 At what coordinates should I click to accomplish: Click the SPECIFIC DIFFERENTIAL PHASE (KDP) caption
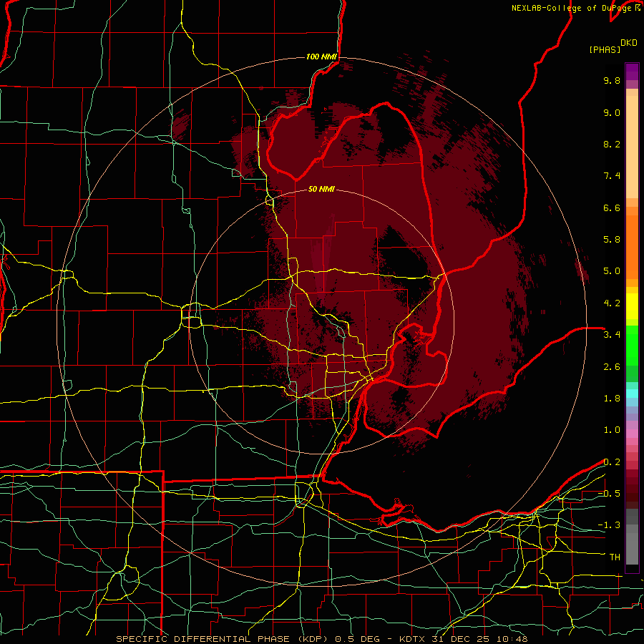point(223,639)
